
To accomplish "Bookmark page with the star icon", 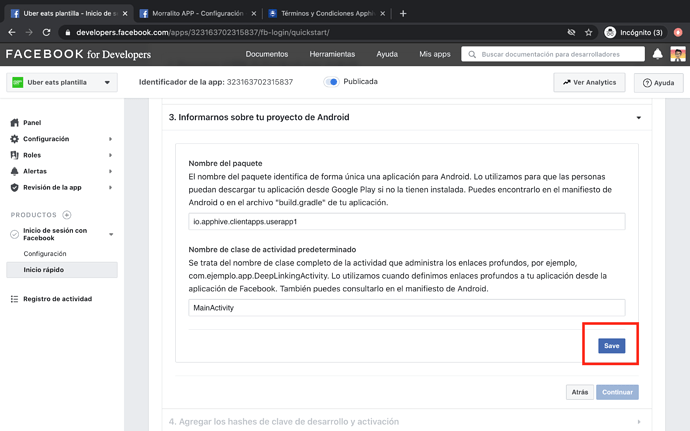I will 588,32.
